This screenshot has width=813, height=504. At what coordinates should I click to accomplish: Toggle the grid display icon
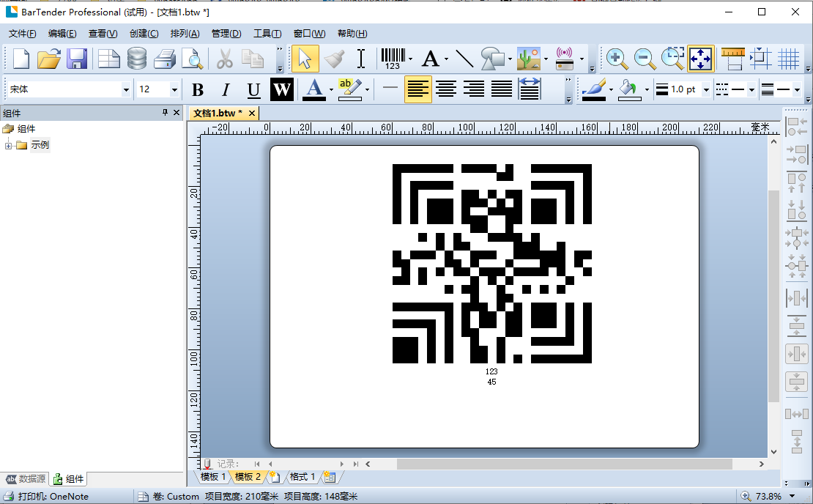click(x=788, y=58)
